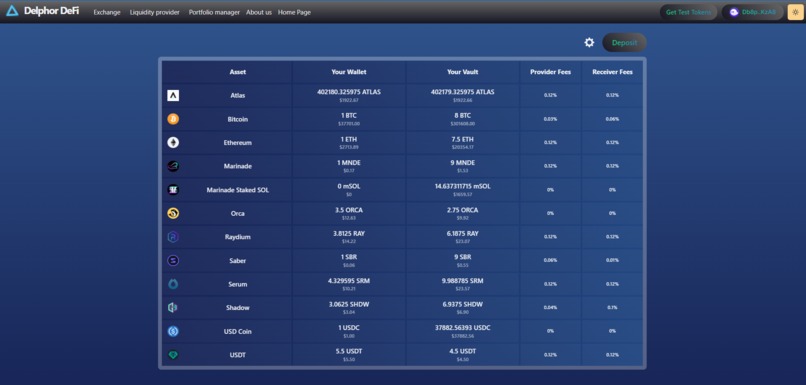The width and height of the screenshot is (806, 385).
Task: Click the Marinade token icon
Action: [173, 166]
